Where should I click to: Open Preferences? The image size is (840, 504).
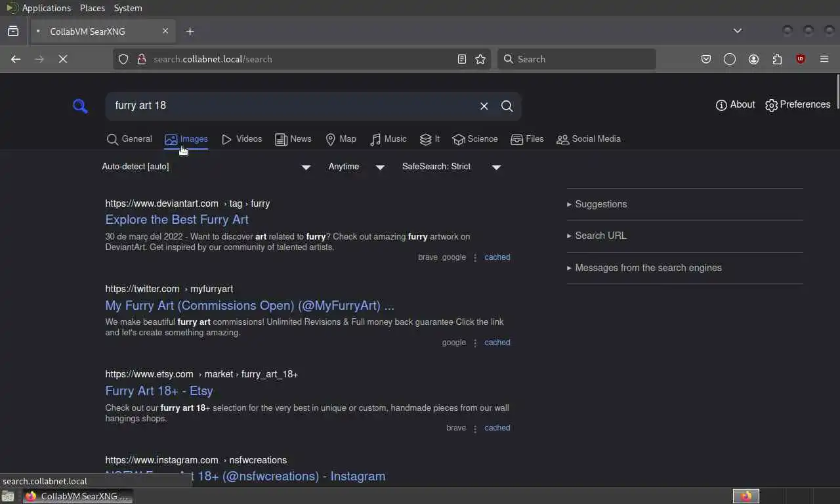[798, 105]
